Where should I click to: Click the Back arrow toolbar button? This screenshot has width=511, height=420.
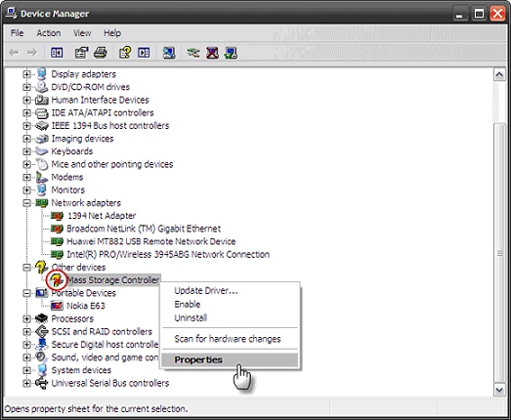pos(14,53)
